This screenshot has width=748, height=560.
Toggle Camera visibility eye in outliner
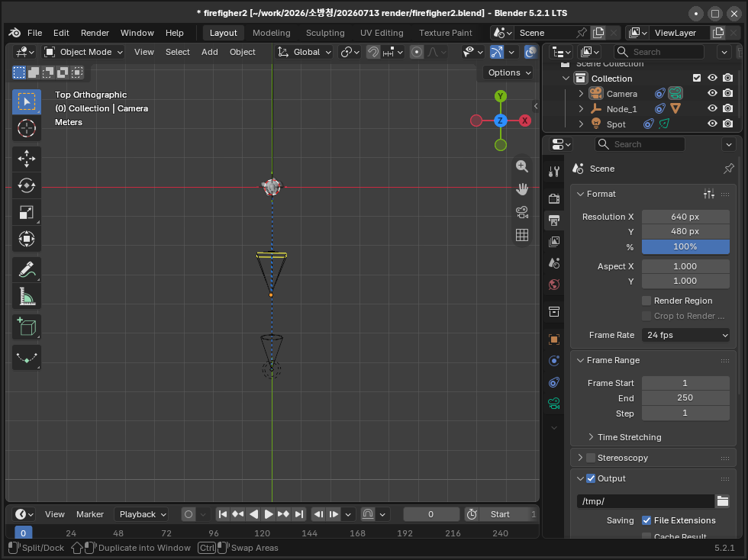(712, 94)
